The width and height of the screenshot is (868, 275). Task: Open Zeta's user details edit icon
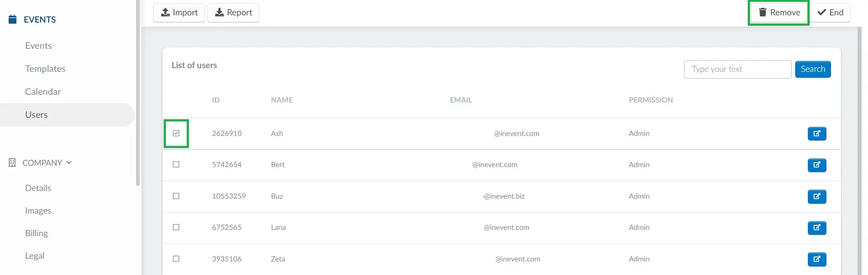tap(816, 259)
